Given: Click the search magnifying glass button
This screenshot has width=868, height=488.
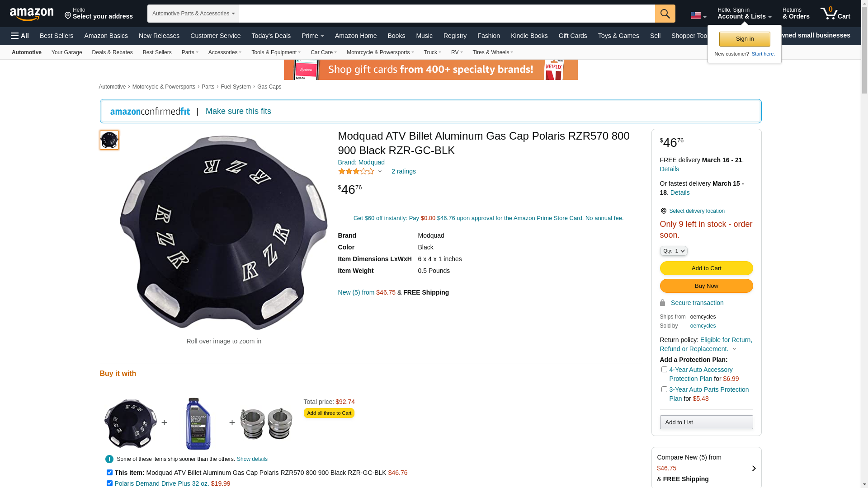Looking at the screenshot, I should (x=665, y=14).
